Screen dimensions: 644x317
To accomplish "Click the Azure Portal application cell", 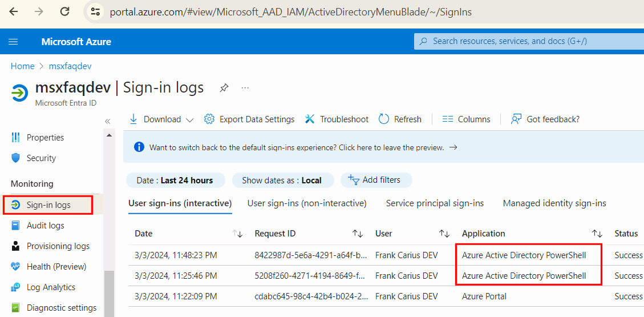I will (484, 296).
